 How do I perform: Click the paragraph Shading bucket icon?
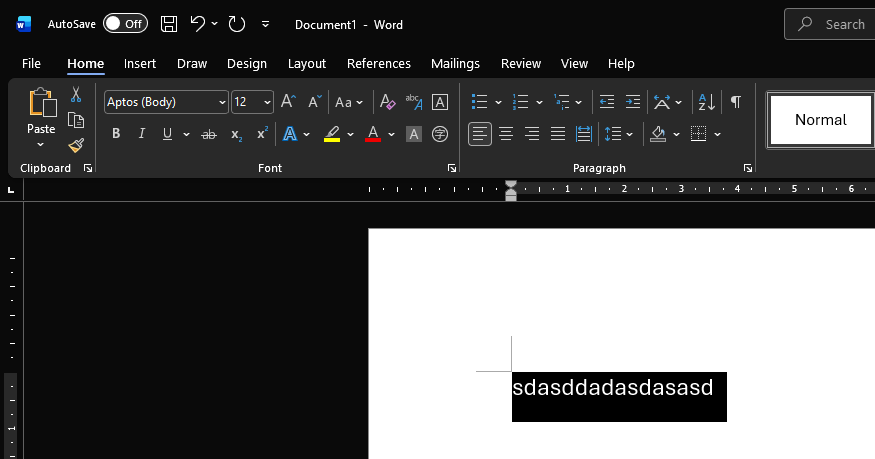click(658, 134)
